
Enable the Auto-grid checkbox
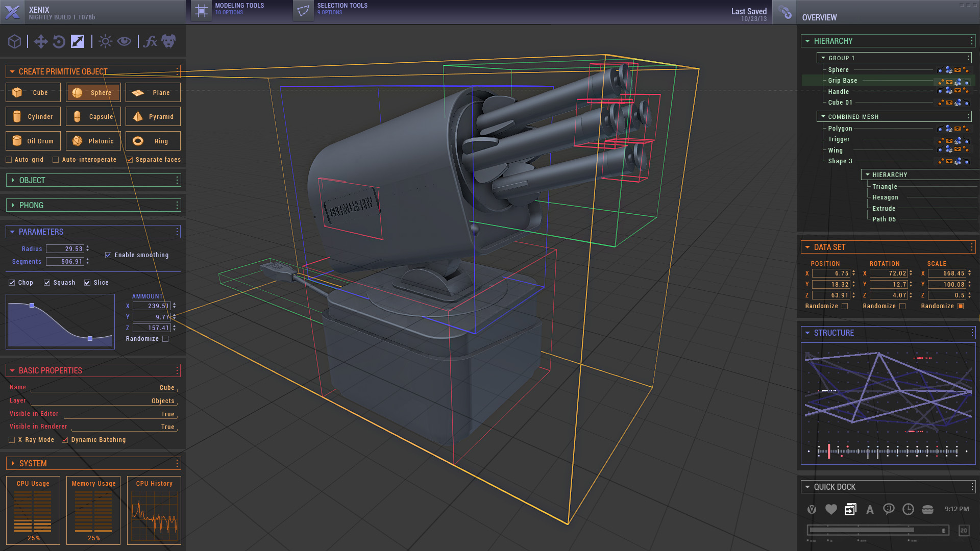[9, 160]
